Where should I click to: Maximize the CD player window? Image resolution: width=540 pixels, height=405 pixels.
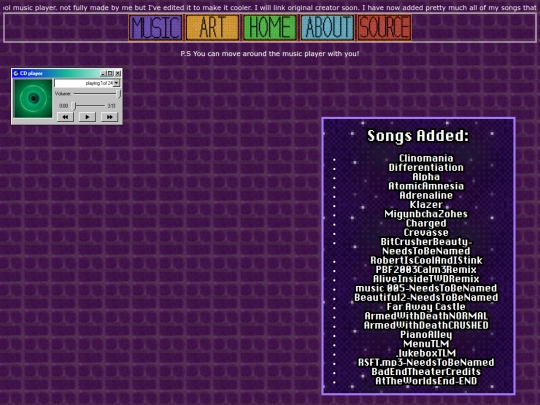point(110,73)
